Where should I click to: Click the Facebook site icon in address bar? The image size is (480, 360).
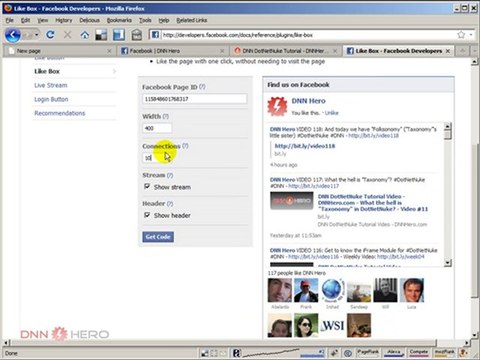(155, 34)
